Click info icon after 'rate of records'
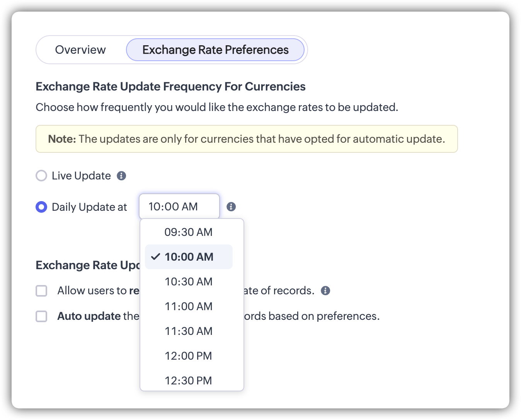The height and width of the screenshot is (420, 521). [x=325, y=290]
